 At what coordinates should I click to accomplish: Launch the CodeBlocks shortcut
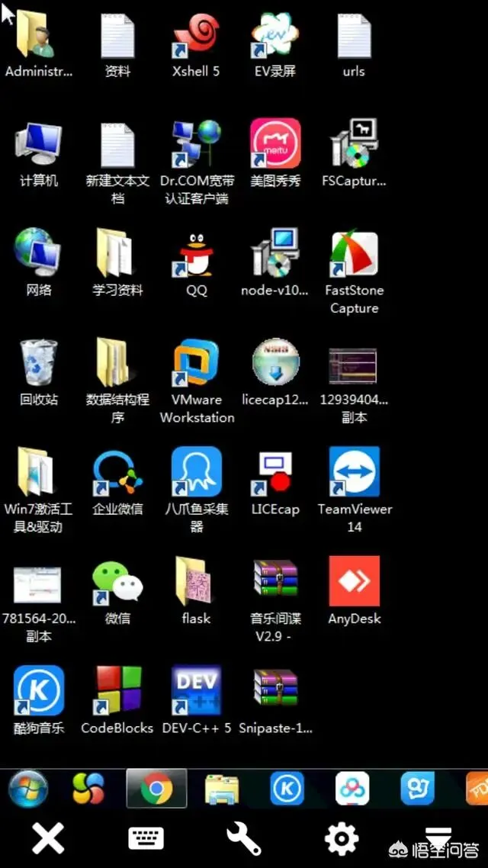click(117, 691)
